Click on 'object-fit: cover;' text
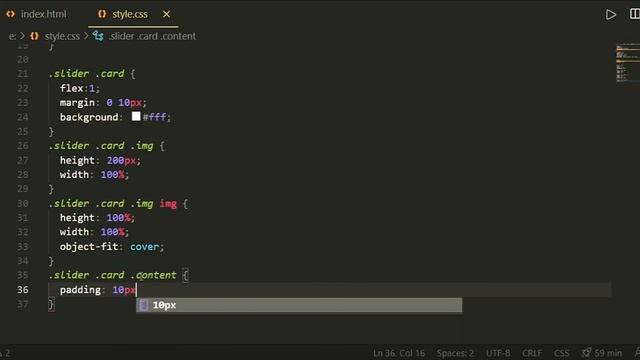This screenshot has width=640, height=360. [x=112, y=247]
